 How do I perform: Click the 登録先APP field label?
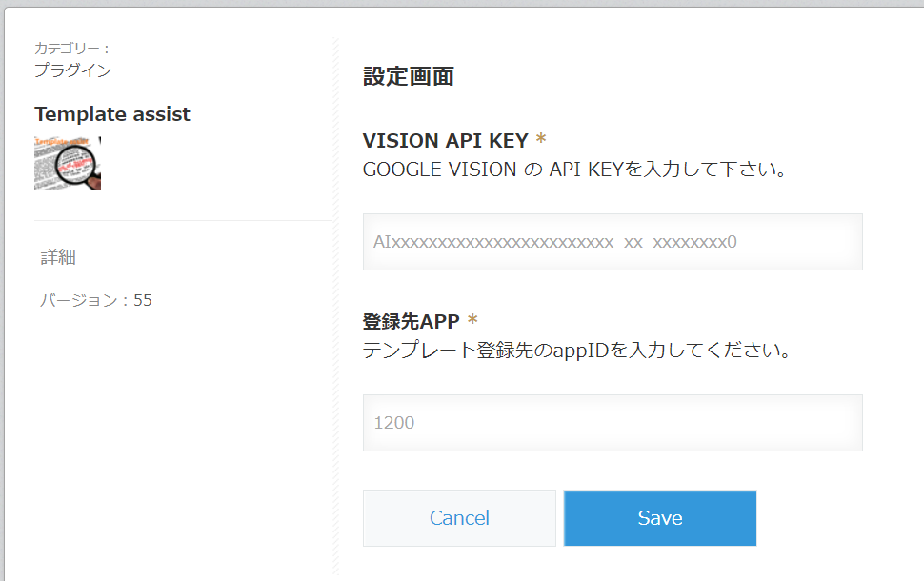(411, 322)
